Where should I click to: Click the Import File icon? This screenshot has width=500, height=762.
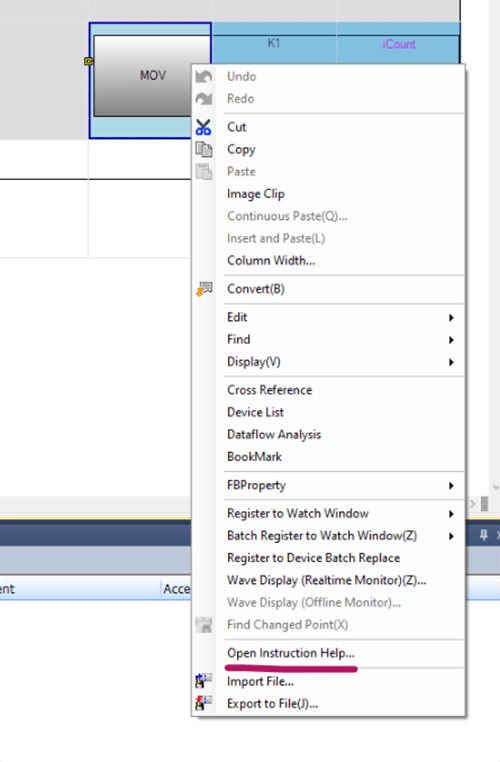(x=204, y=681)
